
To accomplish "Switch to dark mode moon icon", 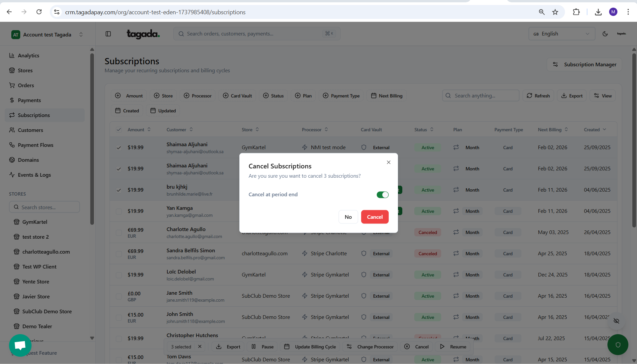I will 605,34.
